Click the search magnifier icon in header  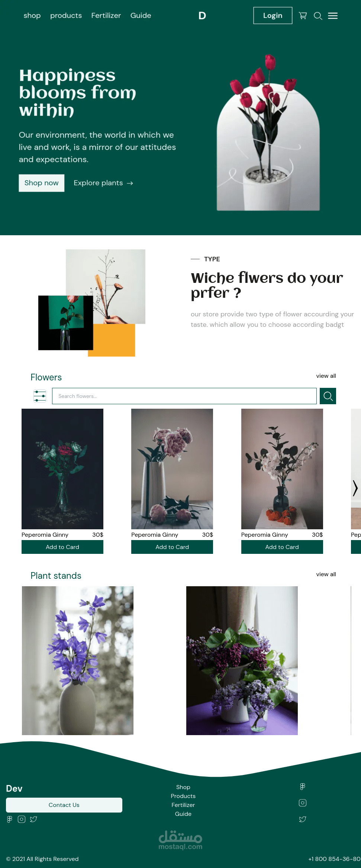(318, 16)
